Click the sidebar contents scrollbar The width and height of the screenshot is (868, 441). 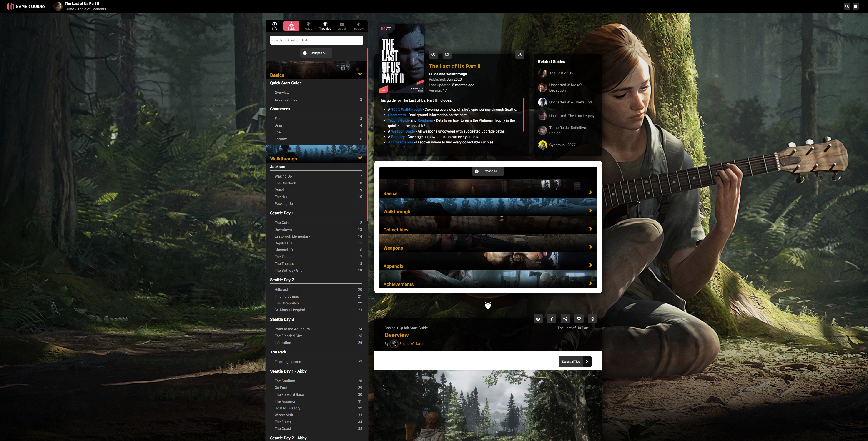pos(367,135)
